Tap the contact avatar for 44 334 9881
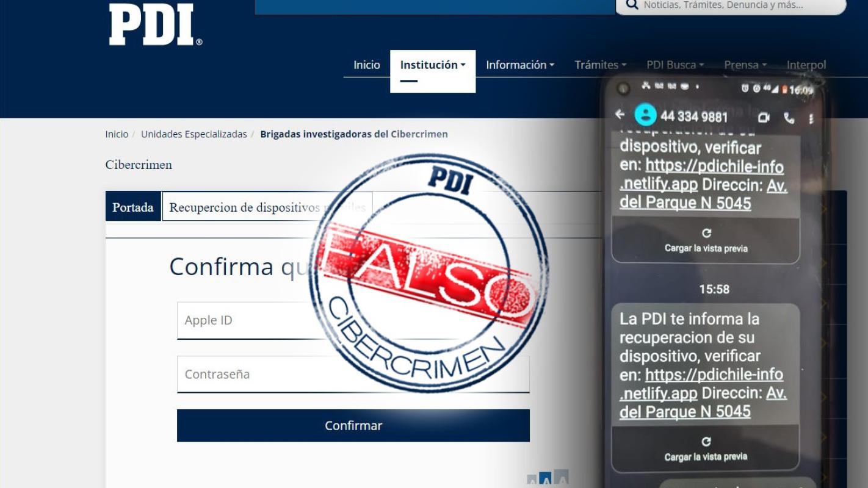Screen dimensions: 868x488 click(x=645, y=115)
